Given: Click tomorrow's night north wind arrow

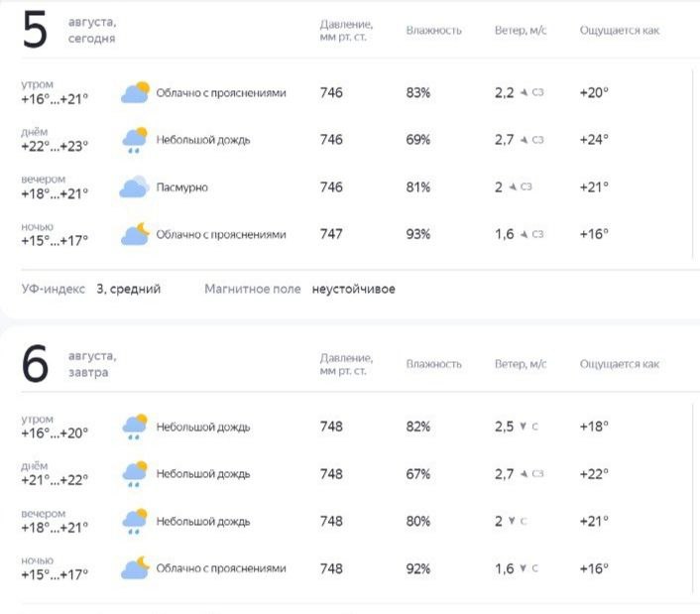Looking at the screenshot, I should (523, 568).
